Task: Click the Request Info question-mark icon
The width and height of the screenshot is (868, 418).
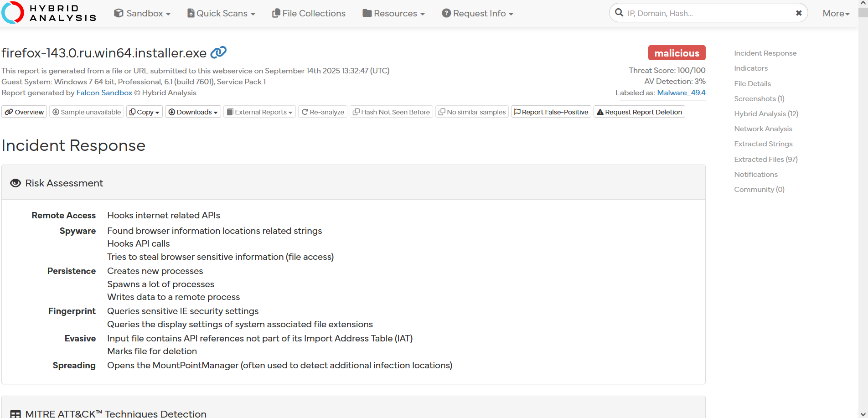Action: point(446,13)
